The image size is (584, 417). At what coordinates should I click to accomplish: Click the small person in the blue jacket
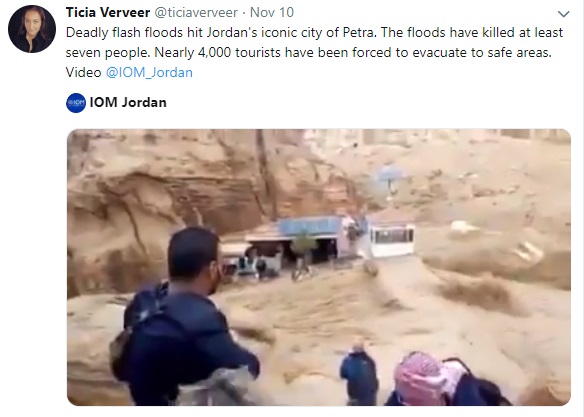coord(359,374)
